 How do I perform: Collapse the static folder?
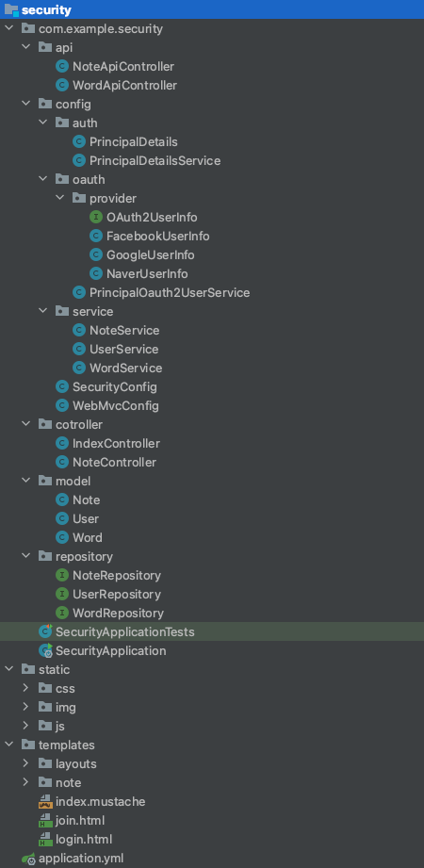[x=8, y=669]
